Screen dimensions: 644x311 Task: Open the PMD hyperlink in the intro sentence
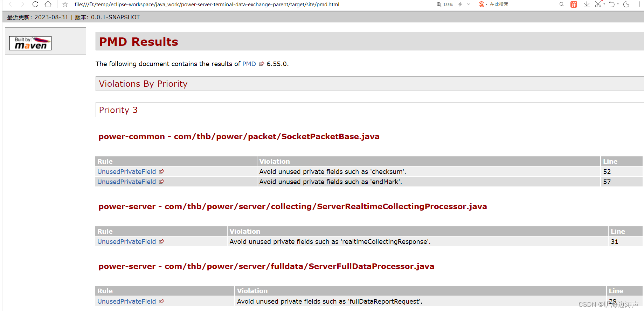coord(249,64)
